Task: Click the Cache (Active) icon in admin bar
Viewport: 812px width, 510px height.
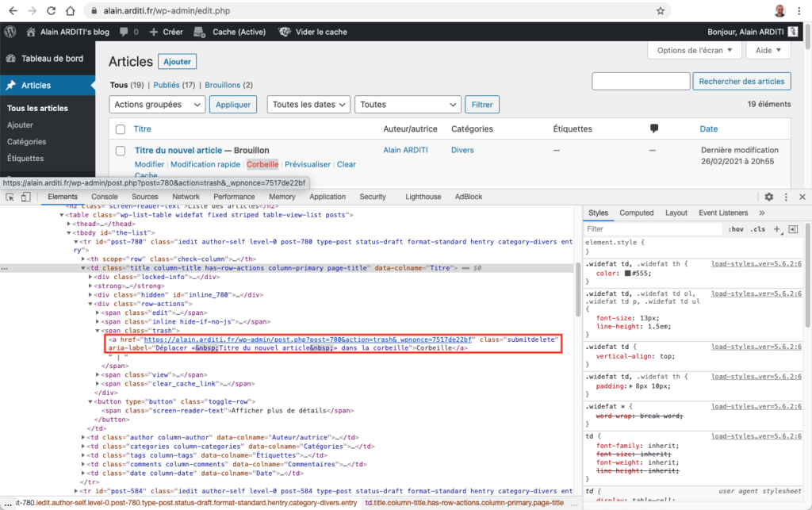Action: [x=199, y=32]
